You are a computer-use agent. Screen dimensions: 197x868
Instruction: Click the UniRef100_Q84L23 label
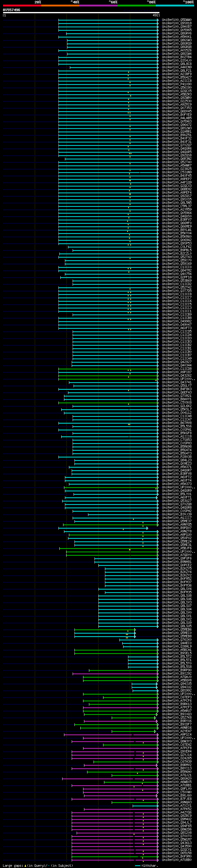[x=177, y=460]
